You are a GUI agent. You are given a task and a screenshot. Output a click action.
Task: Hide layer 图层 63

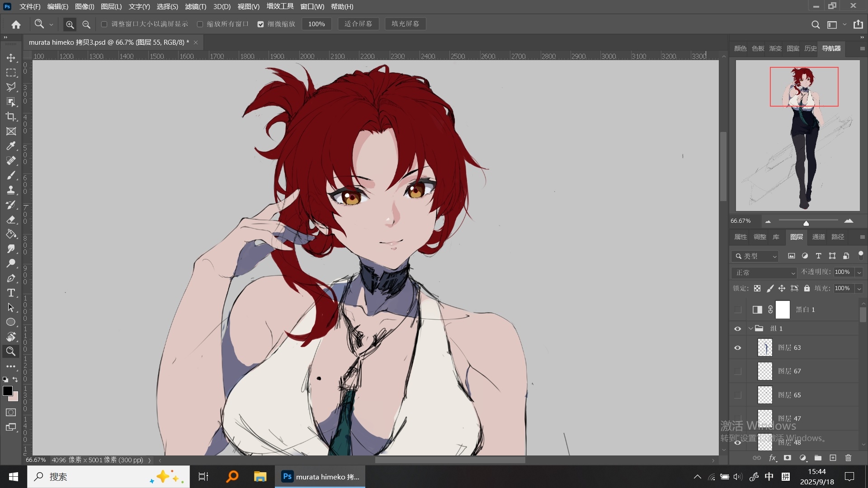pos(738,347)
